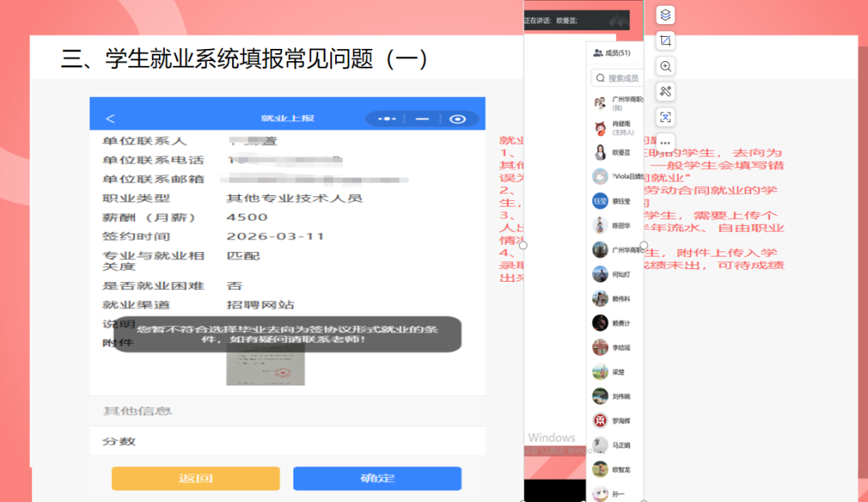Click avatar of member 肖健南

pyautogui.click(x=600, y=129)
